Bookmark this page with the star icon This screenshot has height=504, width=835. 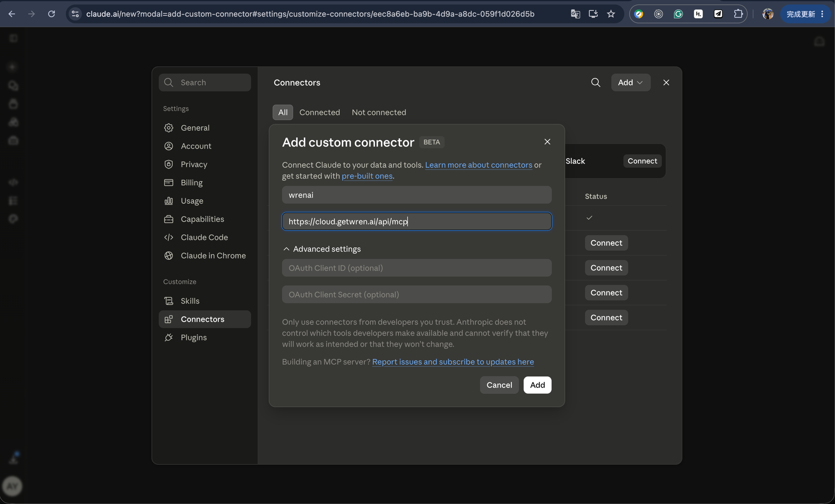(x=611, y=14)
